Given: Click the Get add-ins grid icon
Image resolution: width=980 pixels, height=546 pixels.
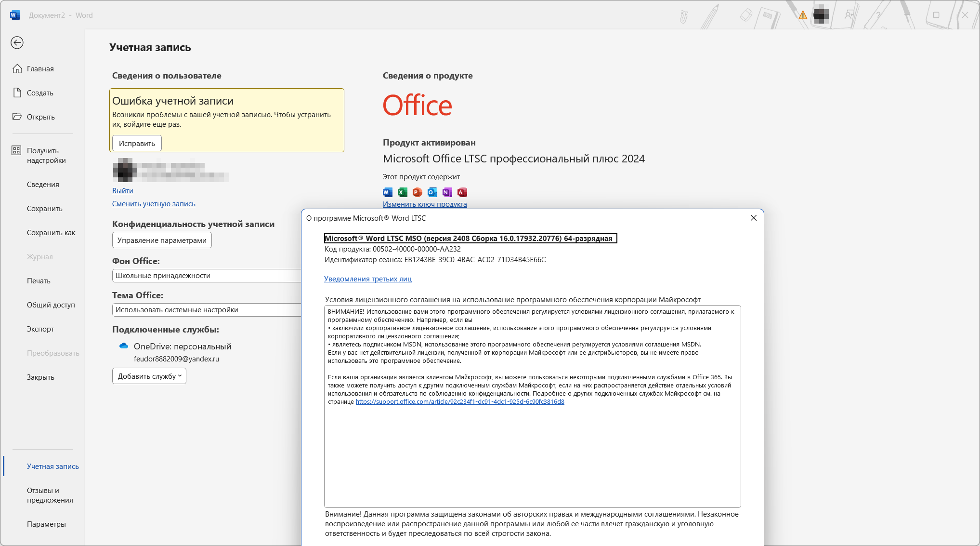Looking at the screenshot, I should (x=16, y=150).
